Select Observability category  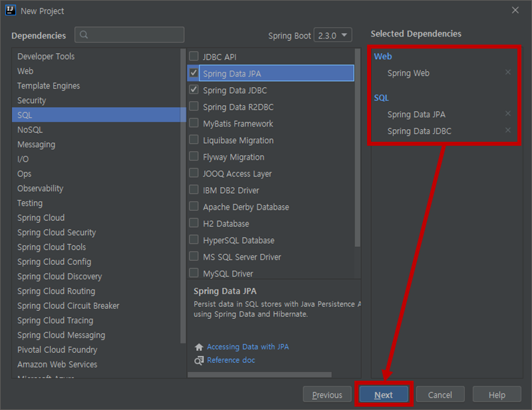pyautogui.click(x=96, y=188)
